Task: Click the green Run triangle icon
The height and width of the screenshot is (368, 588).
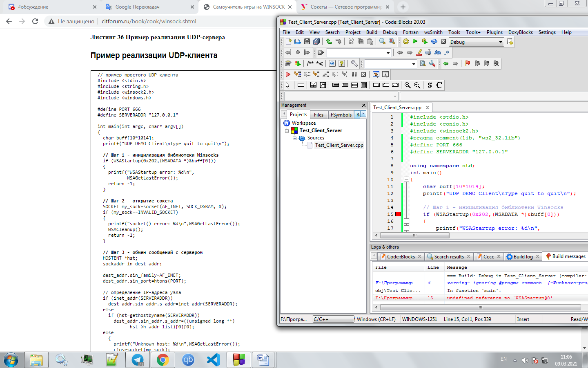Action: coord(415,42)
